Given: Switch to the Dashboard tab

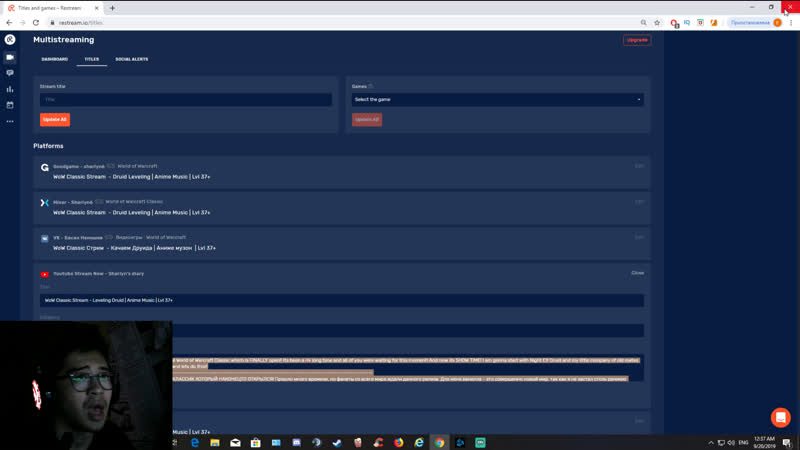Looking at the screenshot, I should (x=54, y=59).
